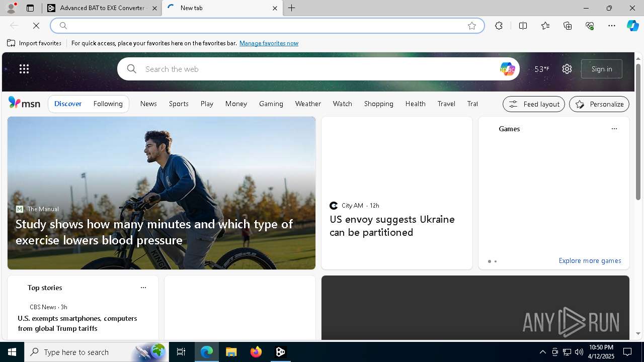Click Windows taskbar search box
The image size is (644, 362).
pyautogui.click(x=96, y=352)
